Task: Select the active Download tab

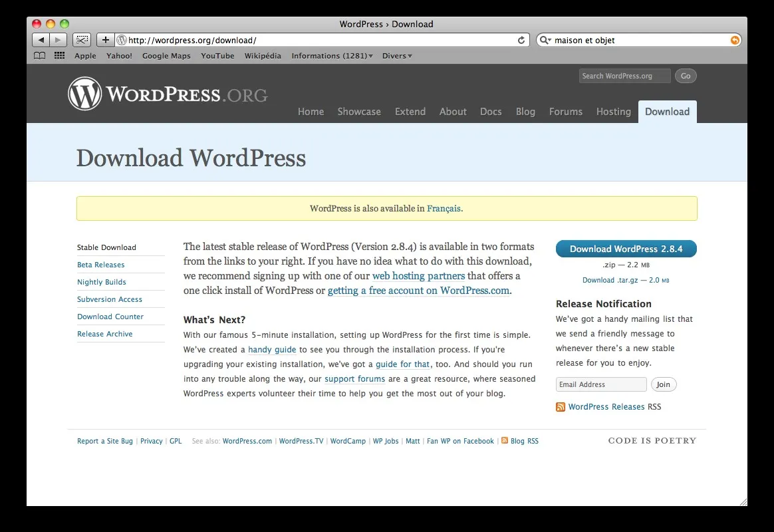Action: [x=668, y=112]
